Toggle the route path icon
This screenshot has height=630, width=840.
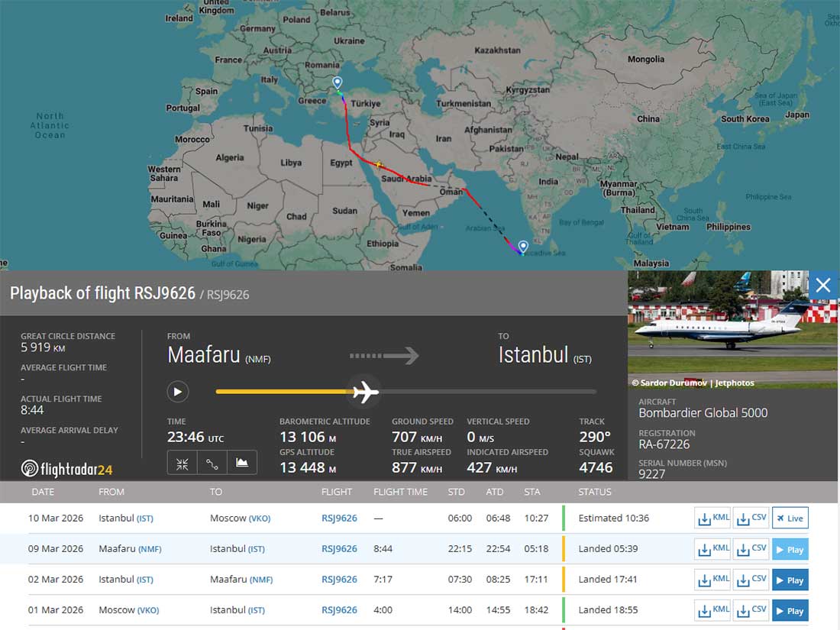tap(212, 464)
